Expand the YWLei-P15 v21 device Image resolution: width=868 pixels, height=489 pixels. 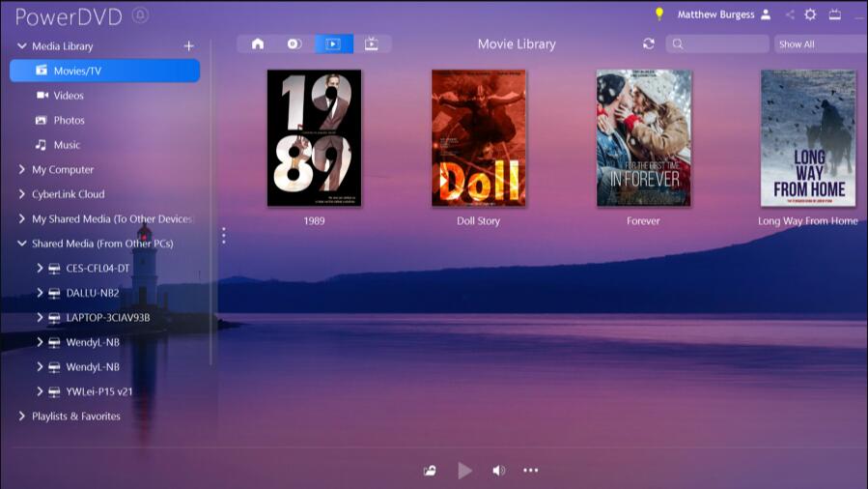tap(40, 391)
